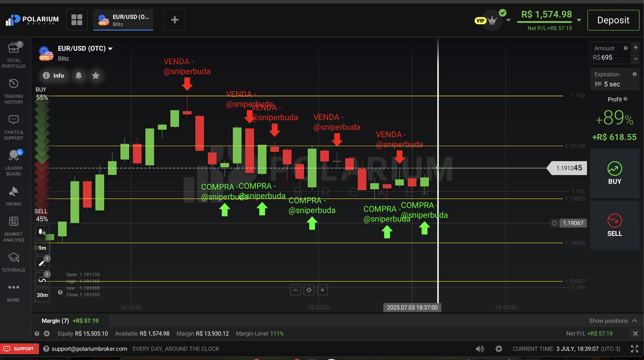644x360 pixels.
Task: Open the 1m candle interval selector
Action: 42,248
